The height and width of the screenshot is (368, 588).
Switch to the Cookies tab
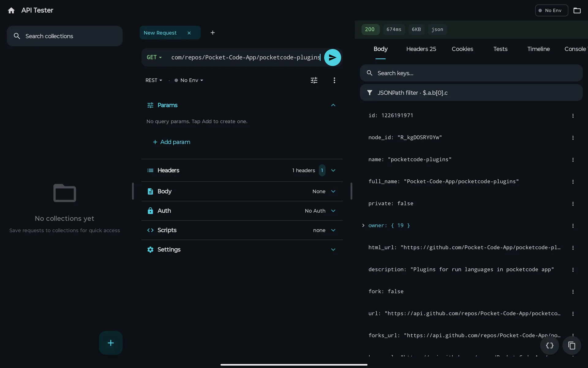tap(462, 49)
